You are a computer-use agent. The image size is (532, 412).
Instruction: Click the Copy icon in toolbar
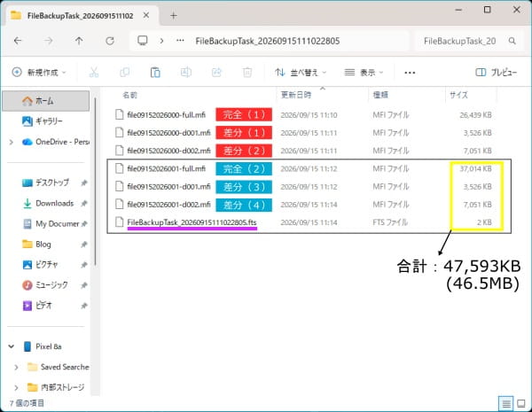[124, 73]
